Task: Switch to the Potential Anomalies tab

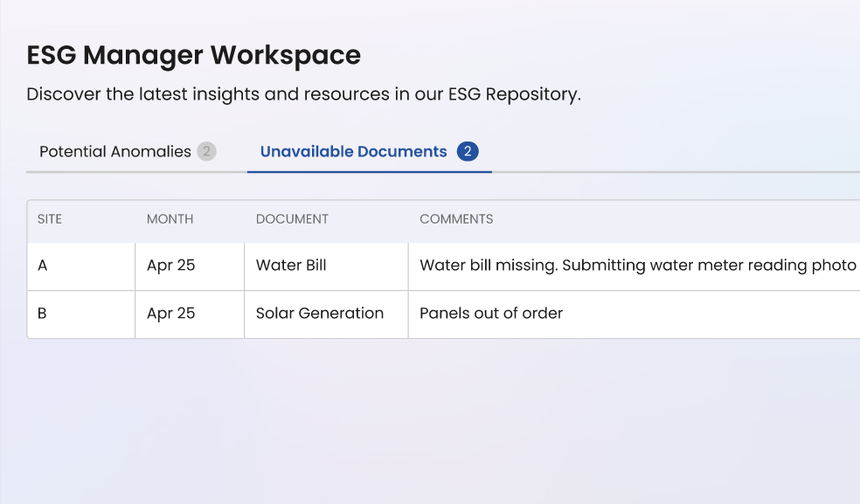Action: point(114,152)
